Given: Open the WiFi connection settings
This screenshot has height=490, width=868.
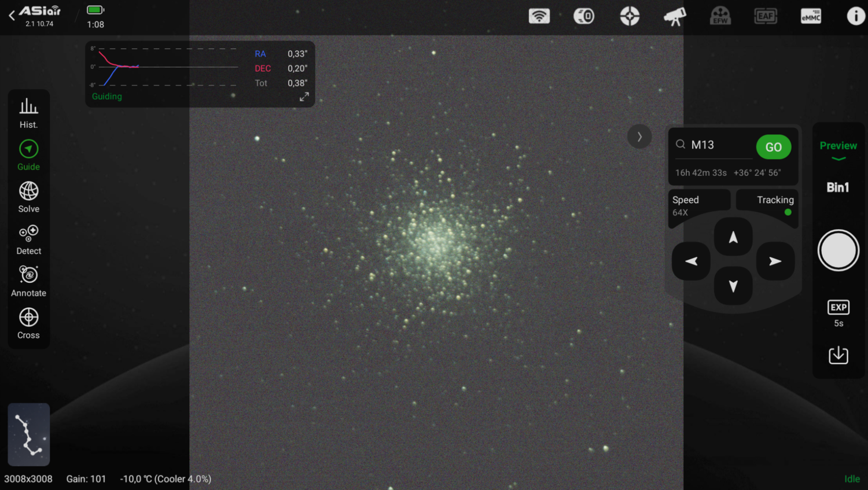Looking at the screenshot, I should [x=539, y=16].
